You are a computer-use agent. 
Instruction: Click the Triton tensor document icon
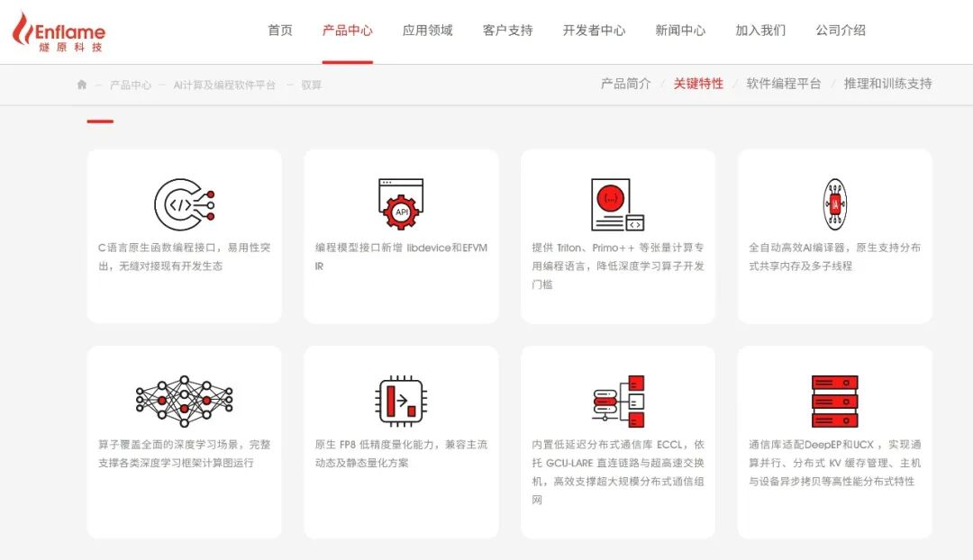click(617, 204)
